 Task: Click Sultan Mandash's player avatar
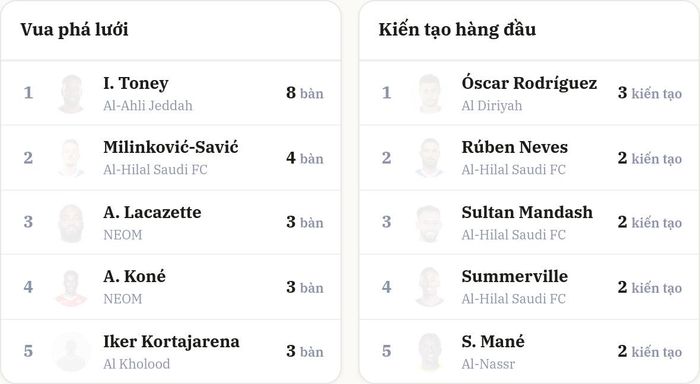pyautogui.click(x=429, y=222)
